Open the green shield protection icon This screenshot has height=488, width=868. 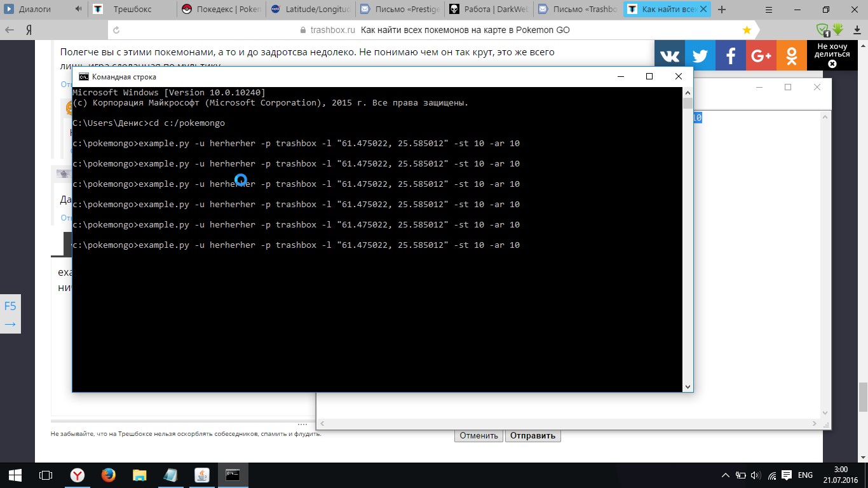[823, 30]
